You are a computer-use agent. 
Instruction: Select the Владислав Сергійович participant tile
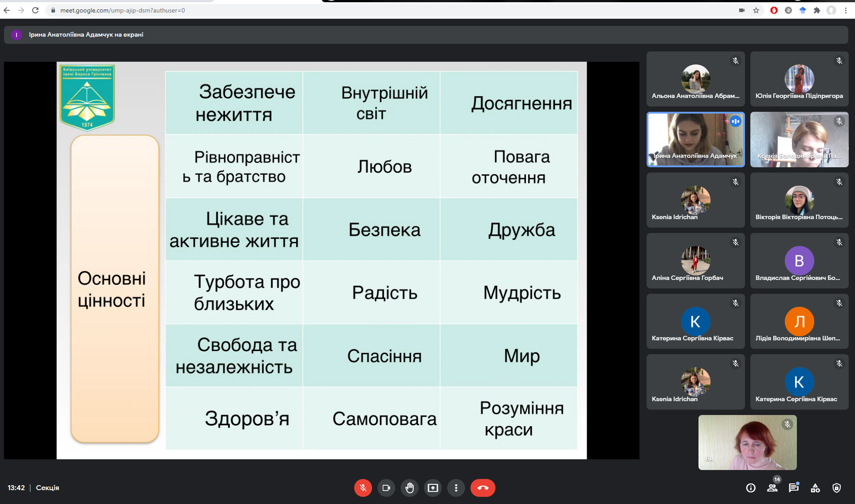click(x=799, y=261)
